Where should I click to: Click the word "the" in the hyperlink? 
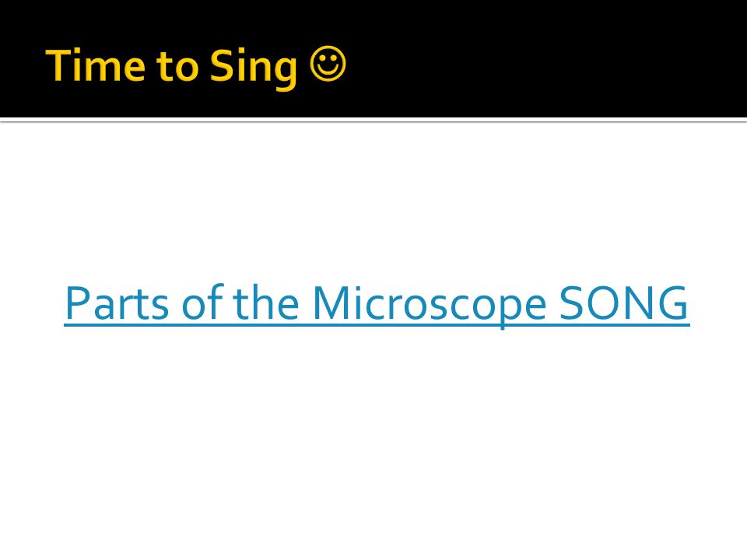[x=266, y=303]
